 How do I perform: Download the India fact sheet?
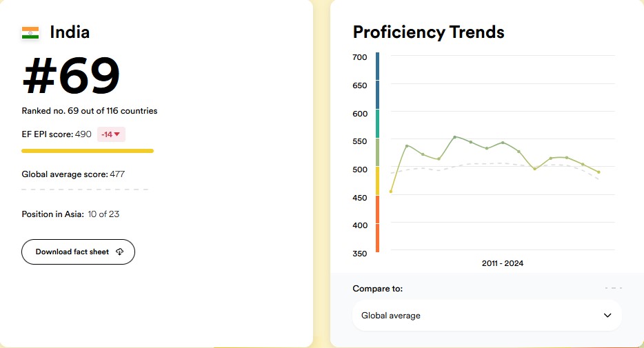point(78,252)
